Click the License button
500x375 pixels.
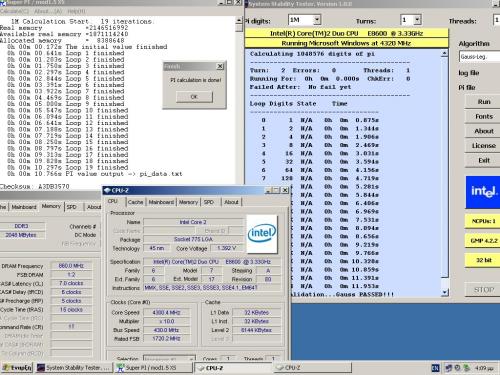coord(483,146)
